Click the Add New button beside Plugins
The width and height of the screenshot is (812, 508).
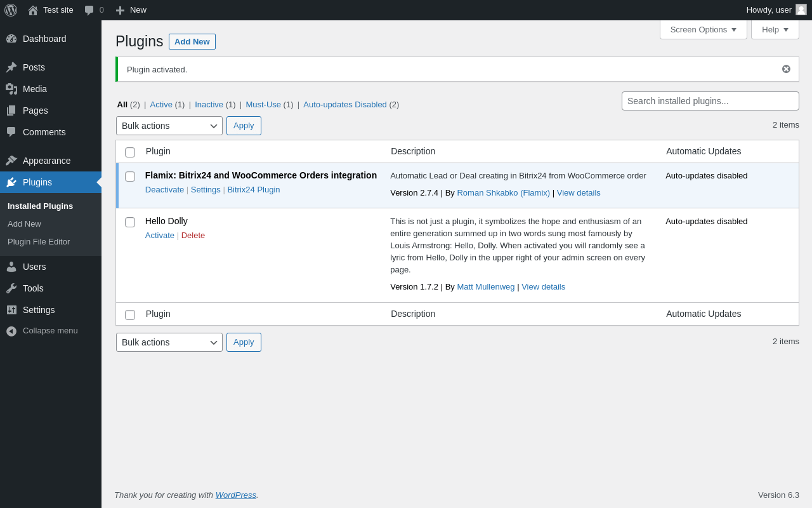tap(192, 42)
